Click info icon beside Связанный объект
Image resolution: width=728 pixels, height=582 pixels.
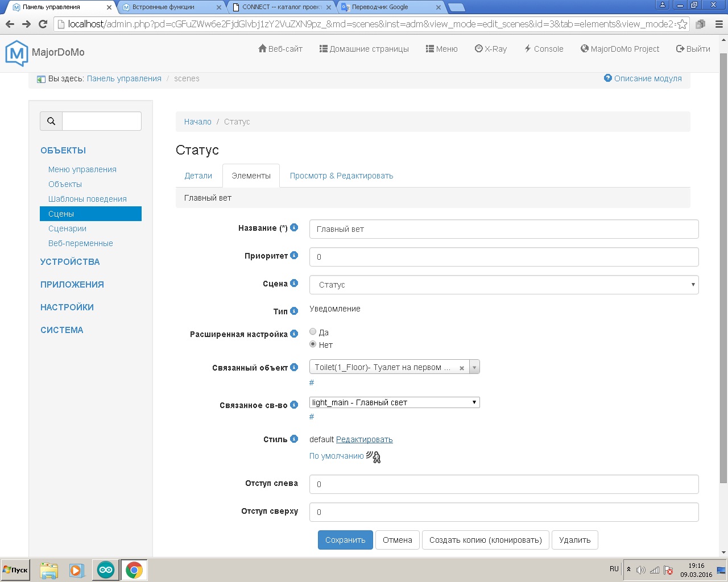click(294, 367)
